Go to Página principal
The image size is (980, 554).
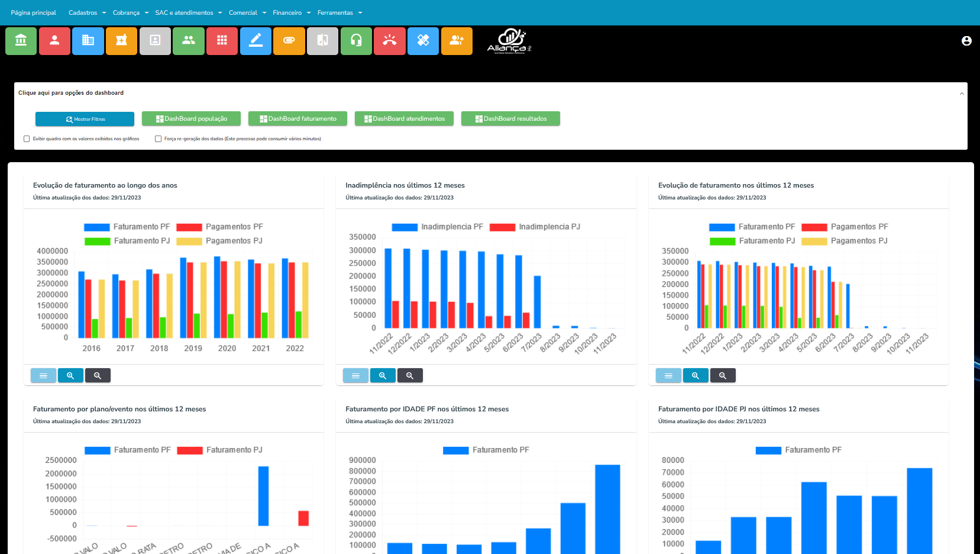(x=34, y=12)
